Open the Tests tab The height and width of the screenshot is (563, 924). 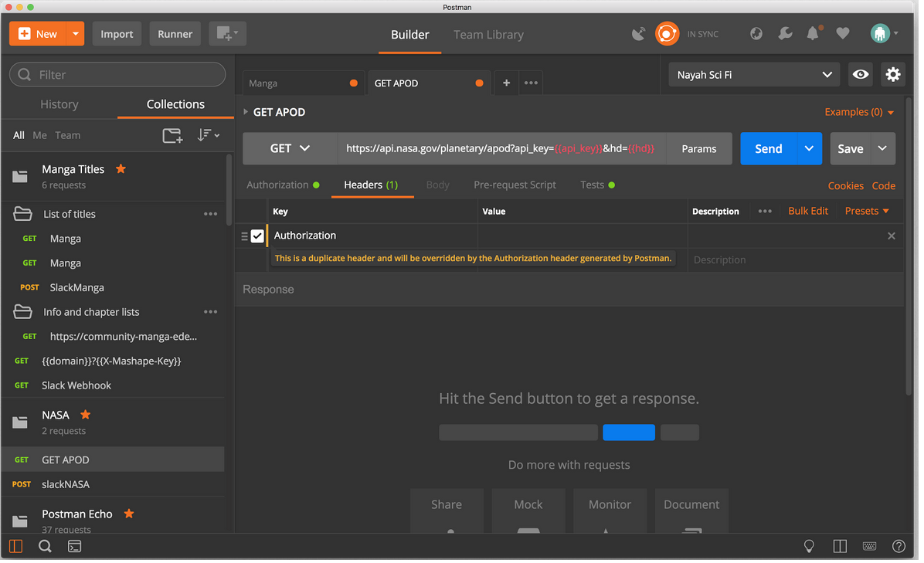point(597,185)
